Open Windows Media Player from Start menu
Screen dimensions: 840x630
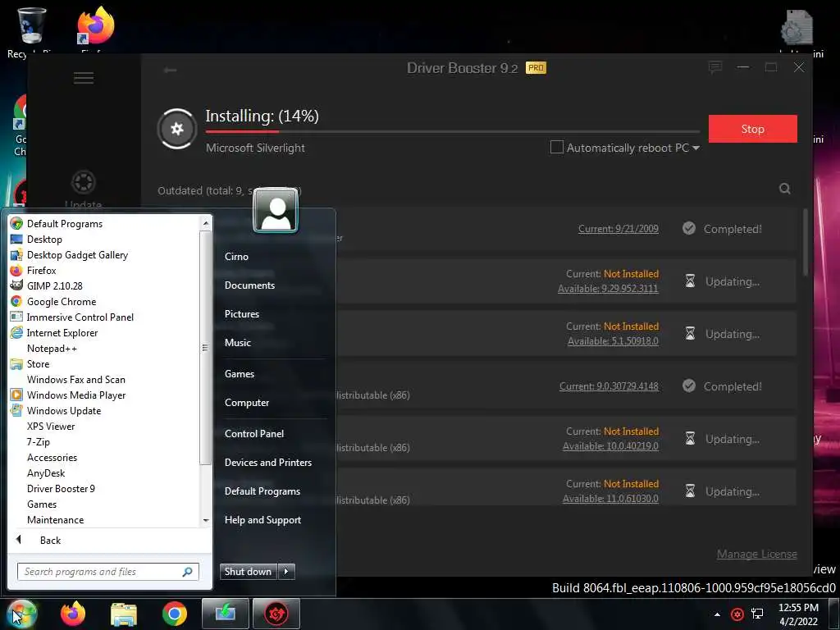76,395
